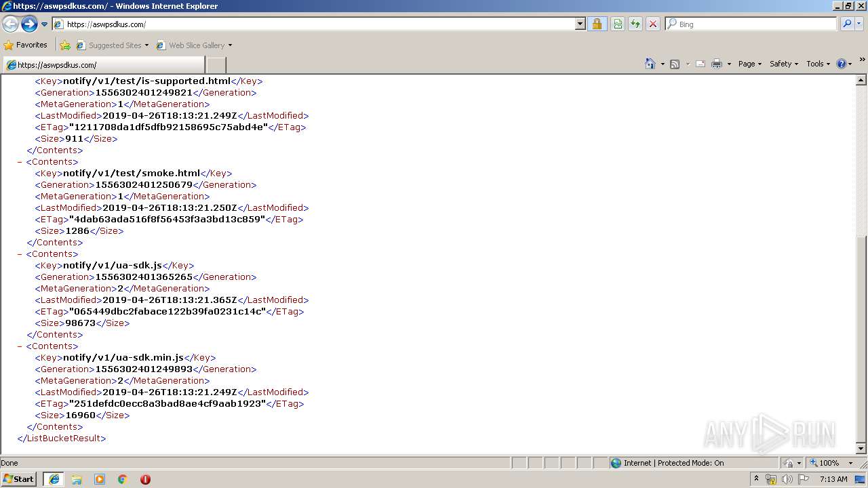Go back with the Back arrow button

[x=11, y=24]
